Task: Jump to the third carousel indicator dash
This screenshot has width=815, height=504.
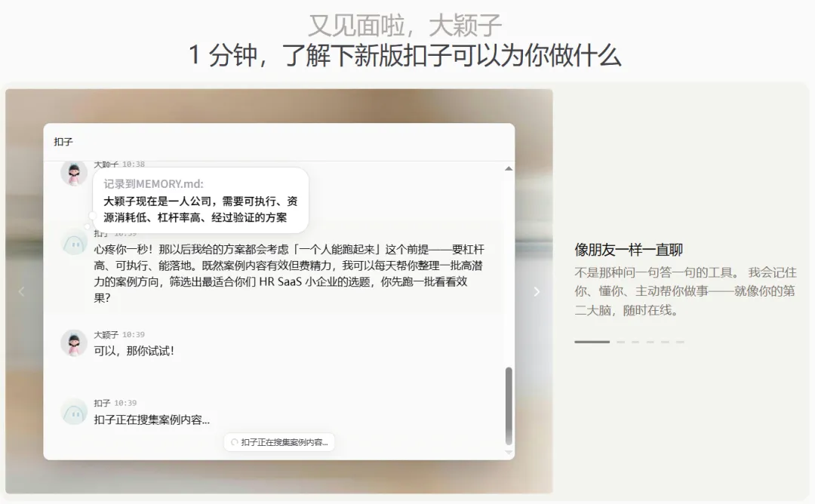Action: 635,342
